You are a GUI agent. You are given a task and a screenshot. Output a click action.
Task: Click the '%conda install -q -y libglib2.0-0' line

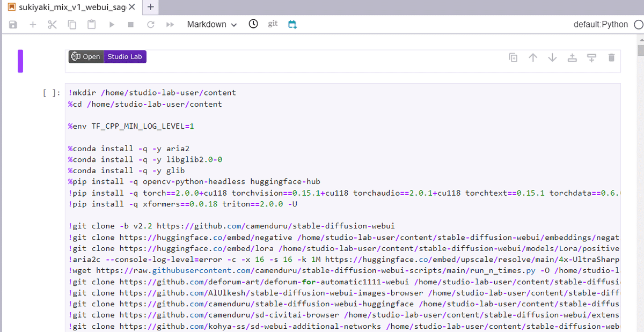145,159
